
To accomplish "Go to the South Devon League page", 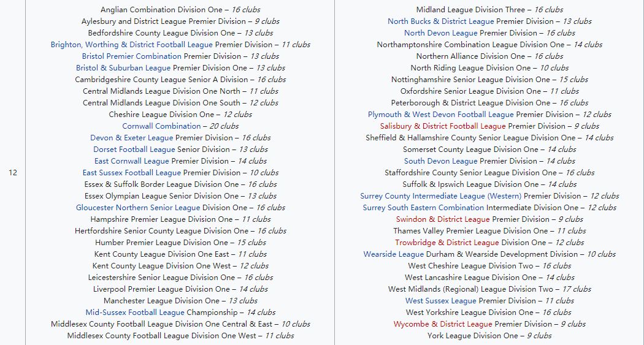I will (440, 161).
